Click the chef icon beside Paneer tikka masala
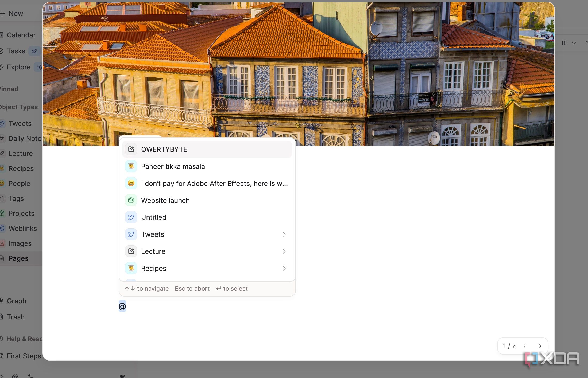 pyautogui.click(x=131, y=166)
